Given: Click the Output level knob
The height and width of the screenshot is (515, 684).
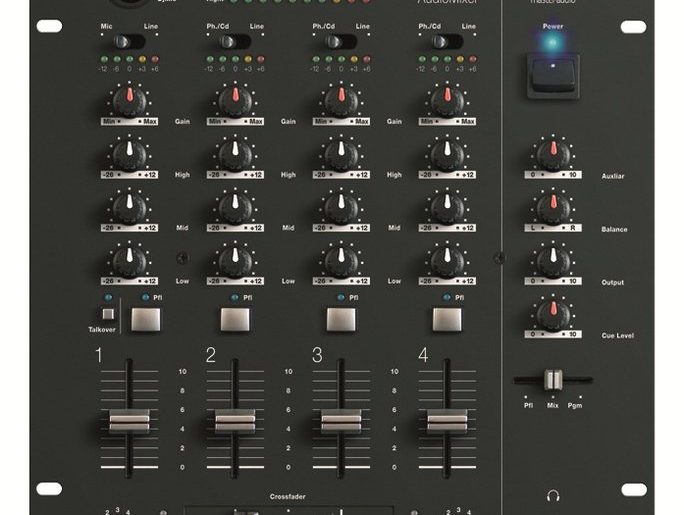Looking at the screenshot, I should 547,261.
